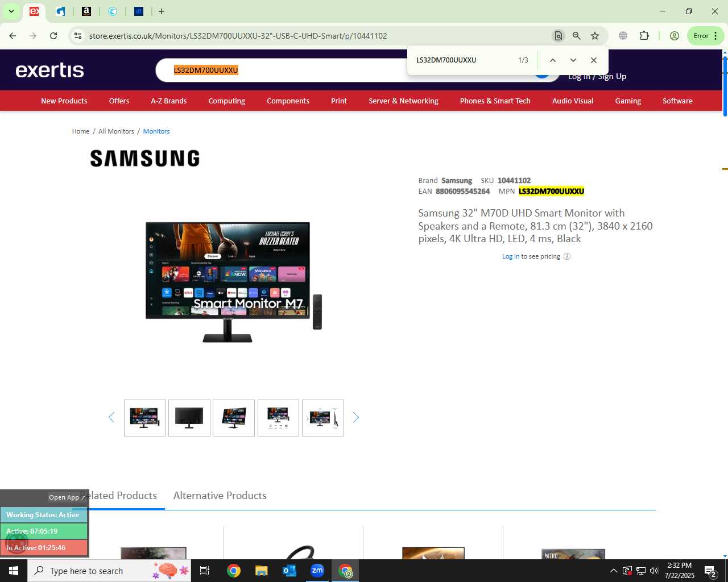Open Server & Networking menu
This screenshot has width=728, height=582.
click(403, 101)
